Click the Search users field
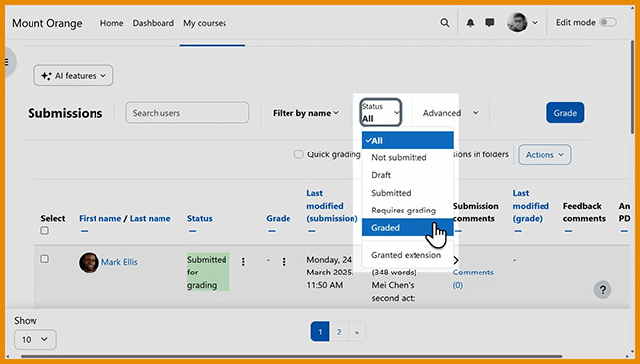Screen dimensions: 640x364 (x=187, y=113)
